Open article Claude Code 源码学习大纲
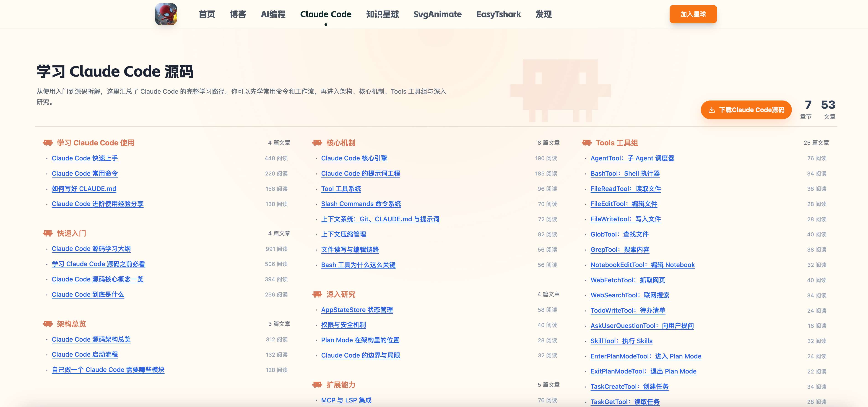The height and width of the screenshot is (407, 868). 91,249
